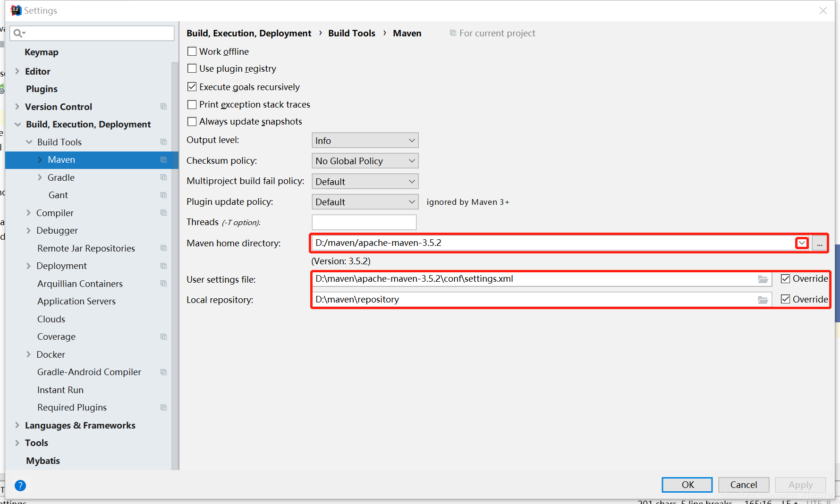Click Build, Execution, Deployment breadcrumb
The height and width of the screenshot is (504, 840).
(249, 33)
